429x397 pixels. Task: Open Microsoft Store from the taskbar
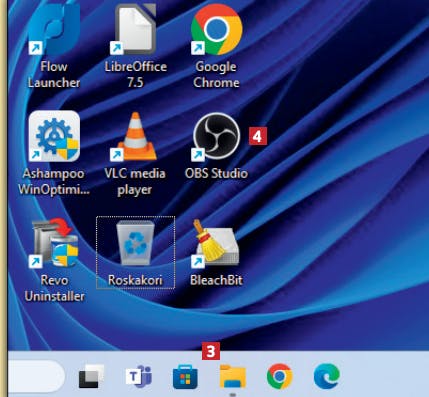[185, 377]
